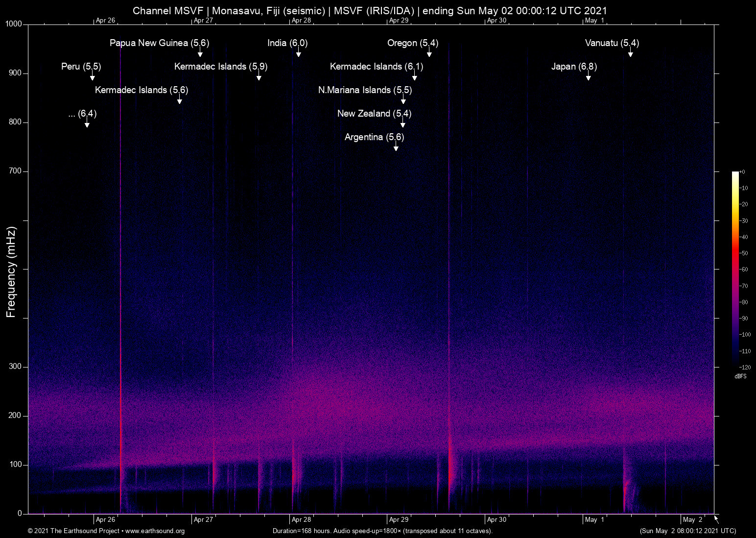Click the Apr 28 date on bottom axis
756x538 pixels.
click(x=301, y=520)
